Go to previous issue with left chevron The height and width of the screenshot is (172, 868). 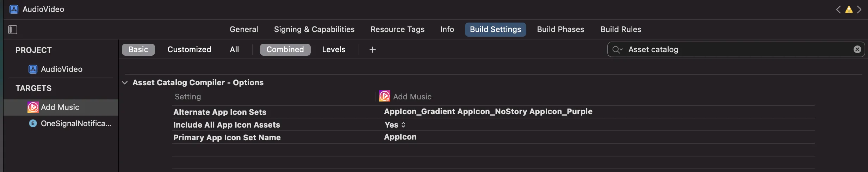pos(838,10)
